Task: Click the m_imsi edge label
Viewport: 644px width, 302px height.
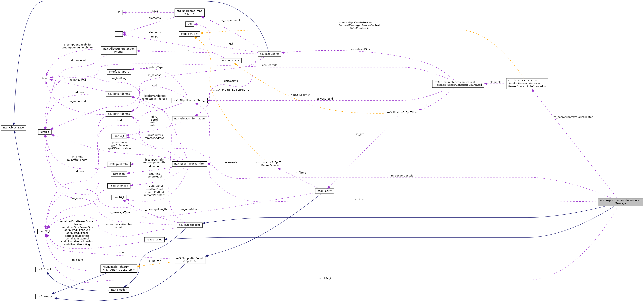Action: (x=360, y=199)
